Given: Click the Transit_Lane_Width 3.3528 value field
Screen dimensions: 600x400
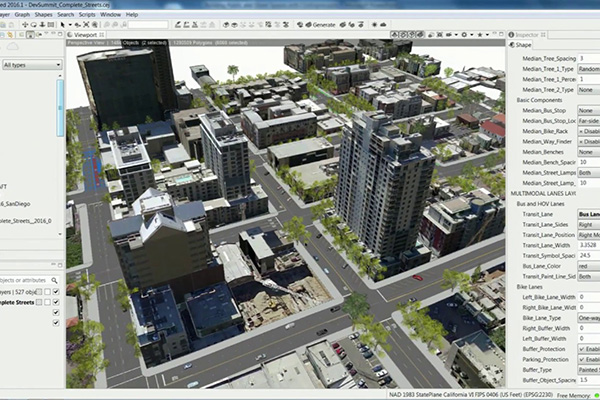Looking at the screenshot, I should [x=589, y=245].
